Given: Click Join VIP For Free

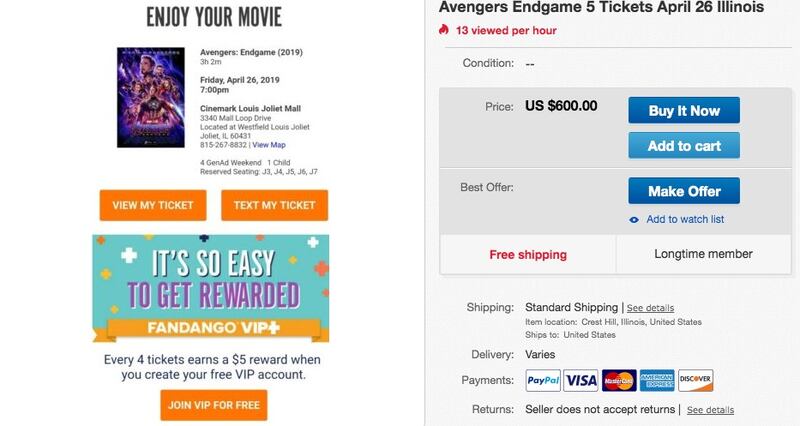Looking at the screenshot, I should pos(214,405).
